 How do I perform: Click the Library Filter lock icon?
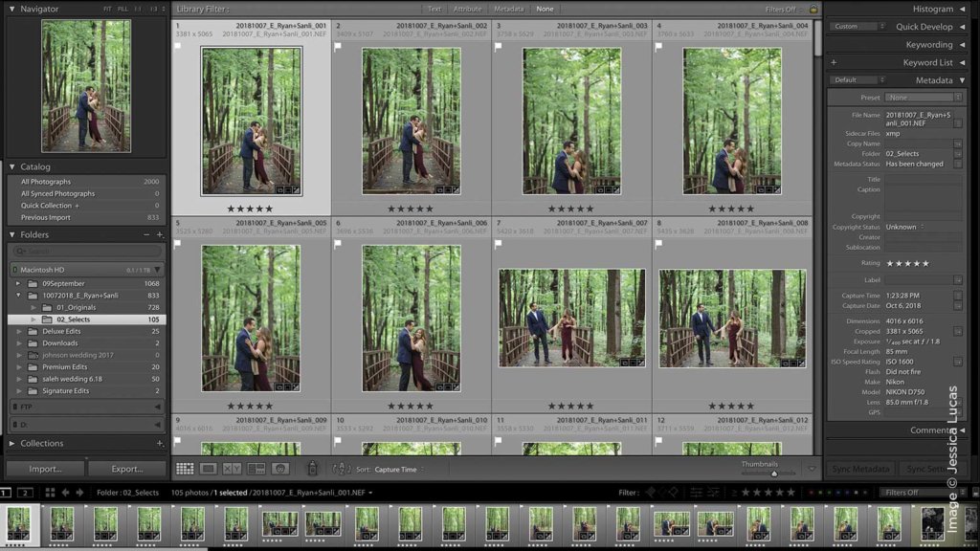[813, 10]
